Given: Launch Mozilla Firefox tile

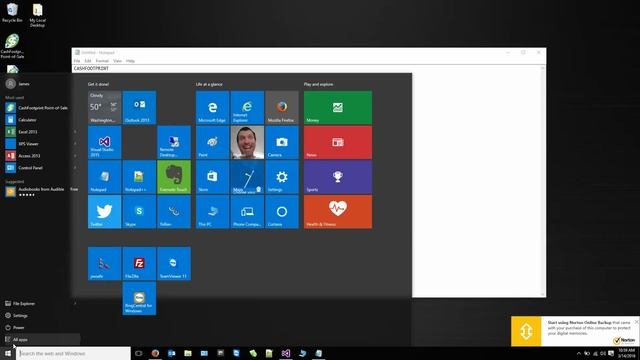Looking at the screenshot, I should click(282, 107).
